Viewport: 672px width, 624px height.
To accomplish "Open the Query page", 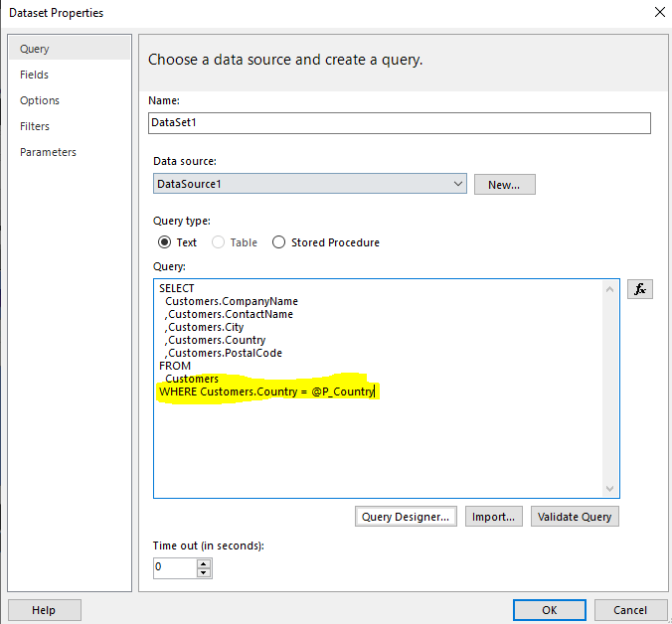I will pyautogui.click(x=70, y=49).
